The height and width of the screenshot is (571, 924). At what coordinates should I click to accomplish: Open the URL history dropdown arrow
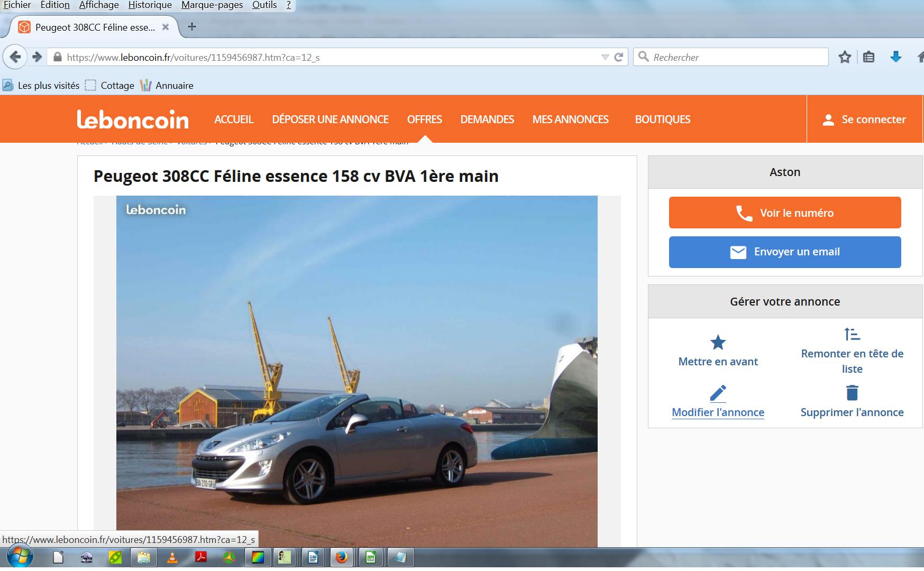tap(605, 57)
